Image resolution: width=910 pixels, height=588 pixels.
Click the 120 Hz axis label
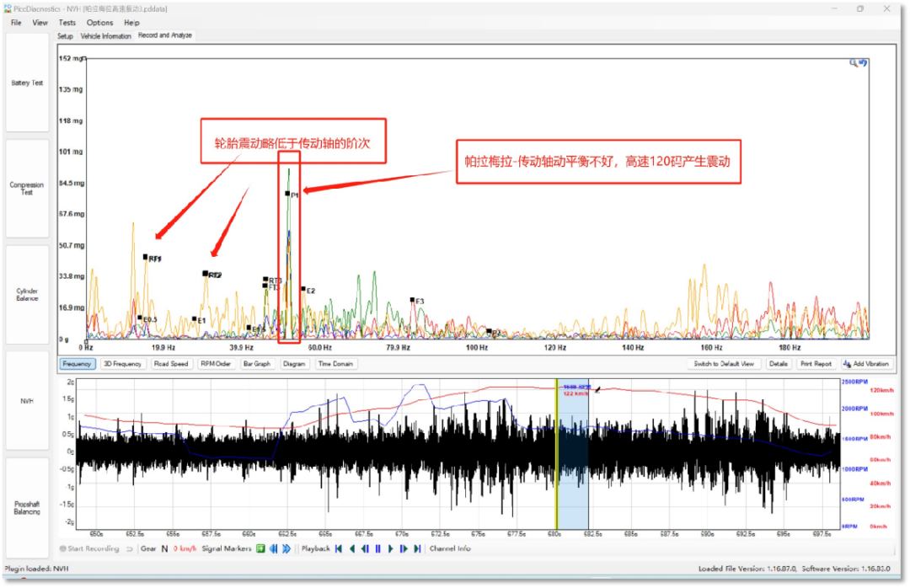click(554, 348)
